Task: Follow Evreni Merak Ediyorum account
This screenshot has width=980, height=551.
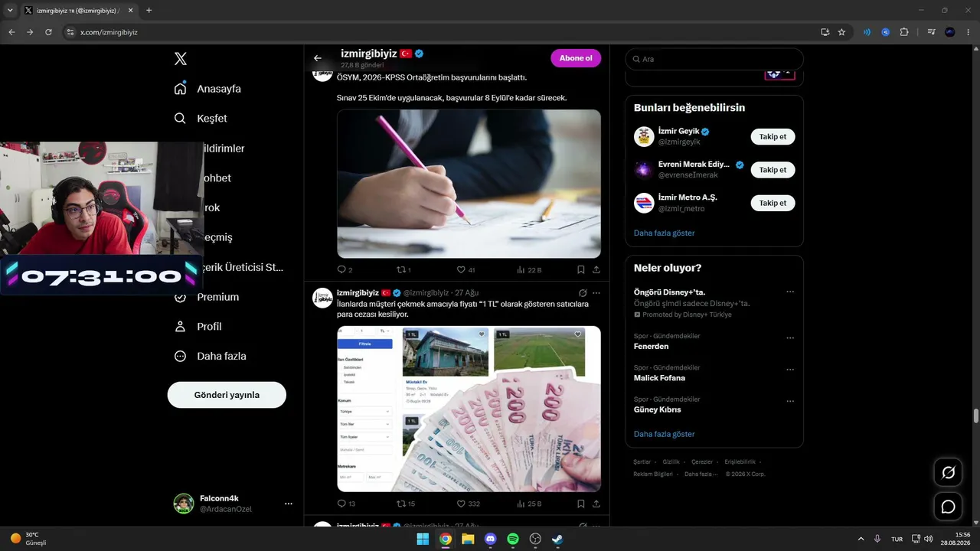Action: tap(773, 170)
